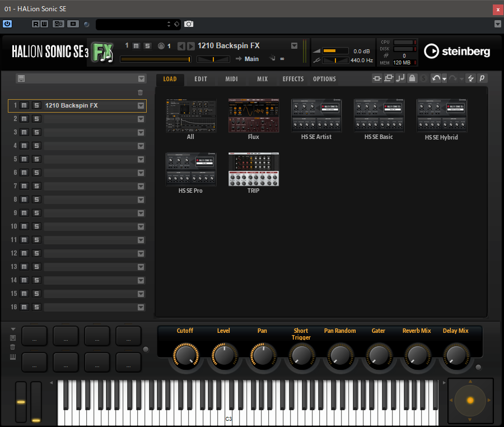This screenshot has width=504, height=427.
Task: Open the undo history dropdown arrow
Action: 445,79
